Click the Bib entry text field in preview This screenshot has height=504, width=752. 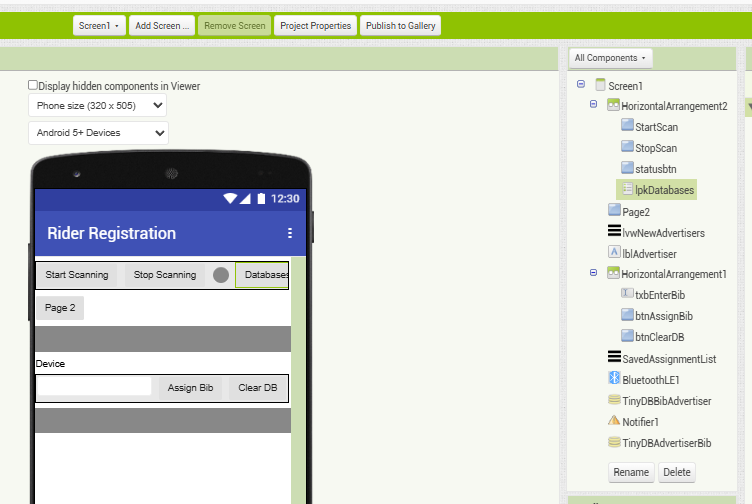[94, 387]
